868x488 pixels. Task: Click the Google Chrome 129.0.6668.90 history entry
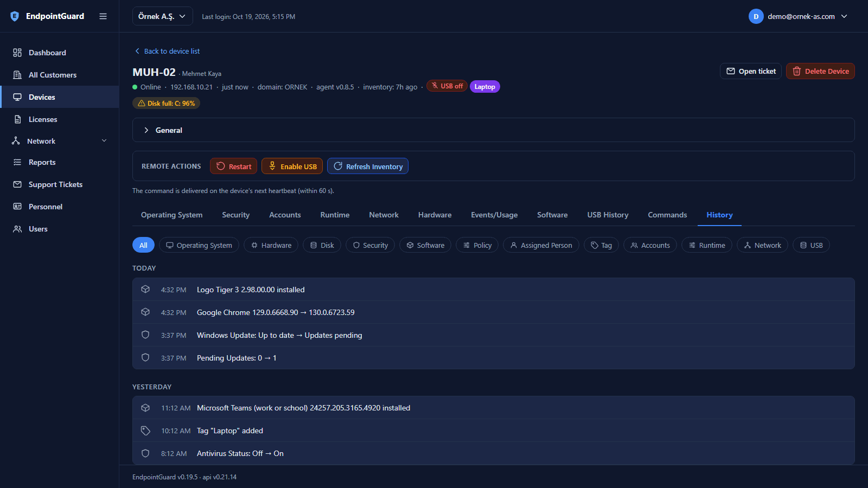[493, 312]
